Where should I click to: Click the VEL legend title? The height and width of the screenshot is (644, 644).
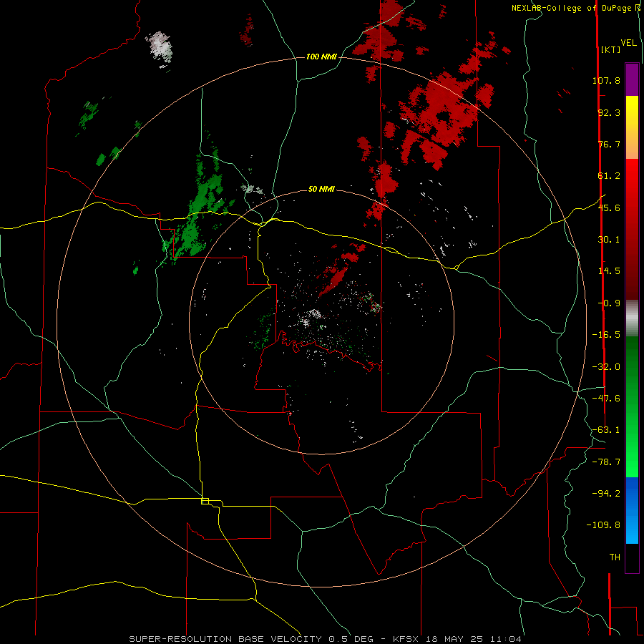pos(629,43)
